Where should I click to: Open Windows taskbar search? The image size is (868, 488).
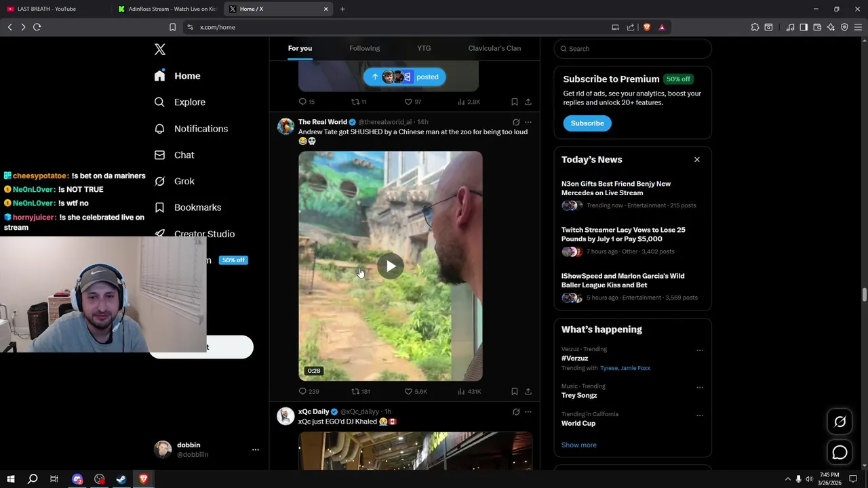(x=32, y=479)
